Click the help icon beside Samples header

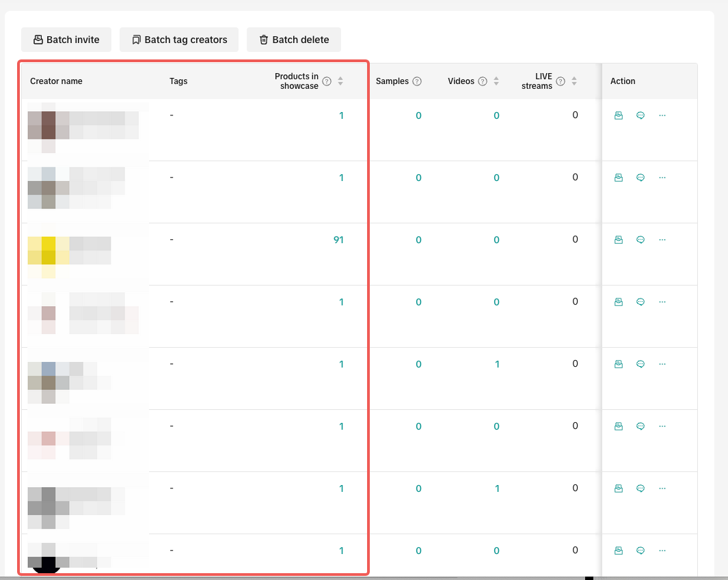(417, 81)
